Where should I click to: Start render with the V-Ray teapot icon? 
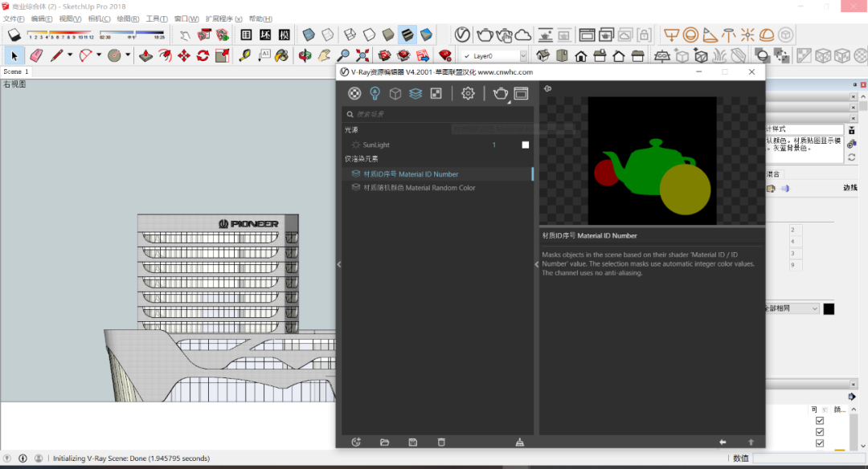[485, 35]
